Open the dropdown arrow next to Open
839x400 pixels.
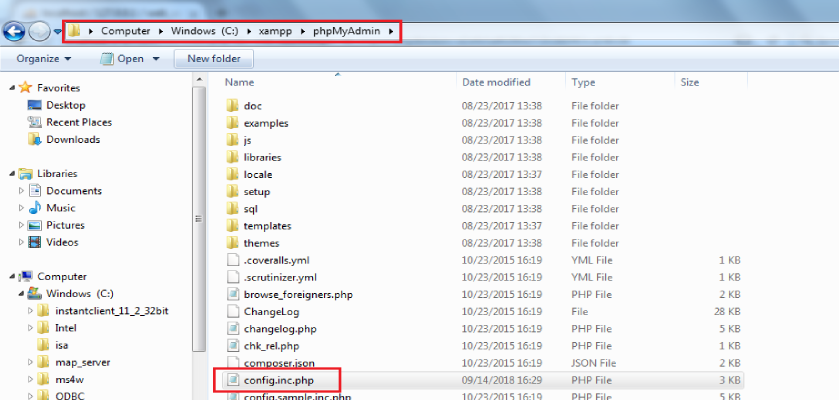pyautogui.click(x=156, y=59)
